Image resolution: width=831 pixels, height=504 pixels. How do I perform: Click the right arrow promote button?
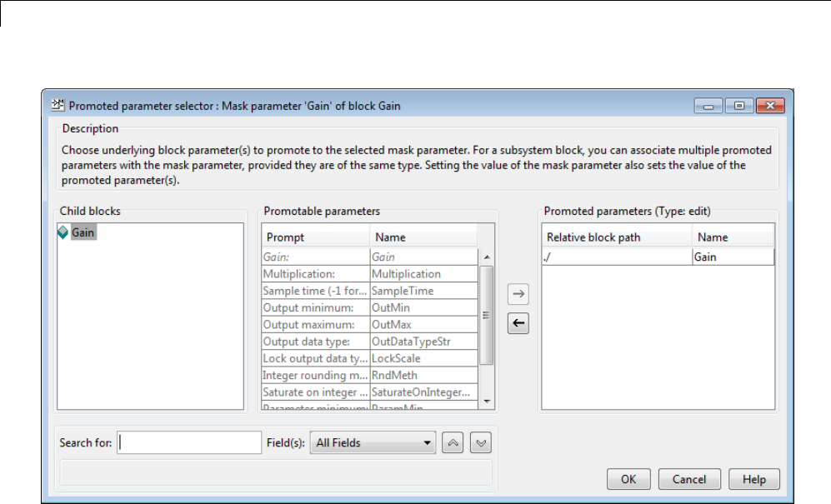[x=518, y=293]
